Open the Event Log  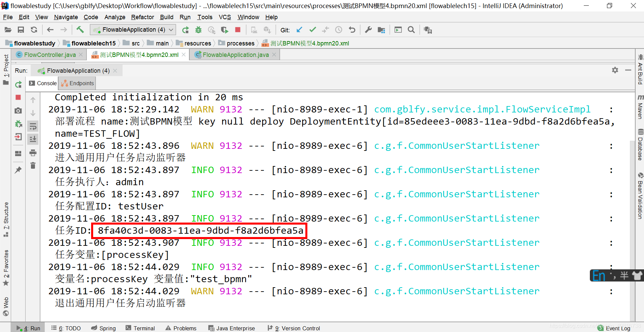point(614,328)
